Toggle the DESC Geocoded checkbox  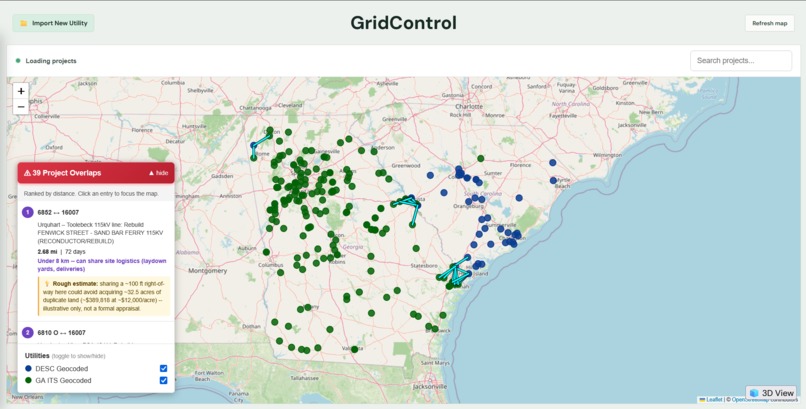tap(163, 368)
